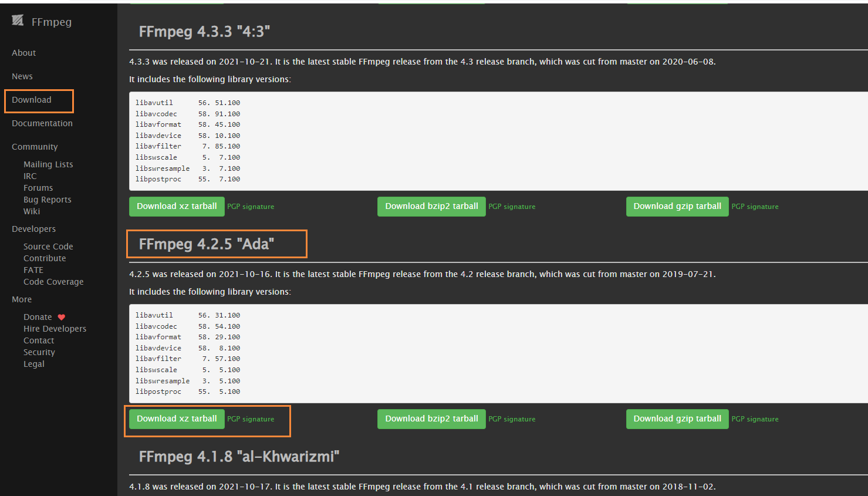Open the Mailing Lists link

point(48,164)
